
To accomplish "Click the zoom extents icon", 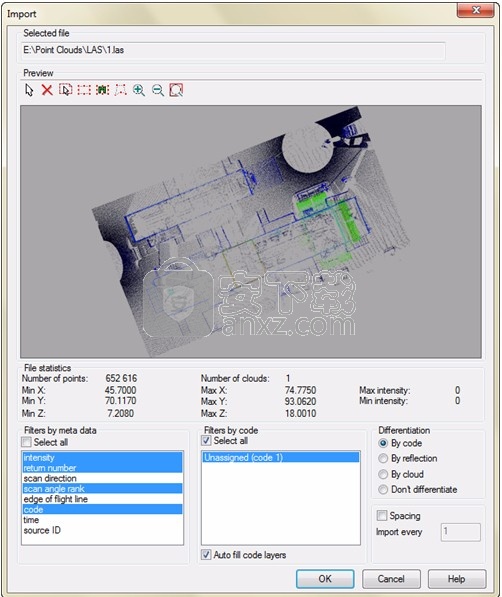I will (x=176, y=90).
